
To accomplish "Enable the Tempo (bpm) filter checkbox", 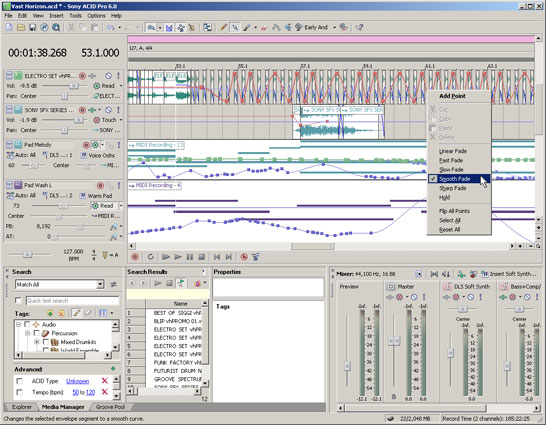I will click(20, 392).
